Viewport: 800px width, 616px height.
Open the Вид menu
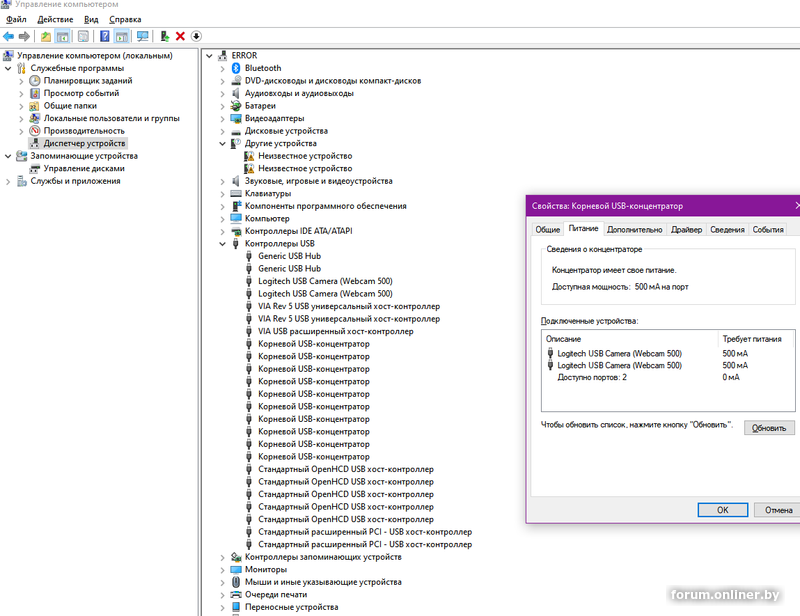pyautogui.click(x=91, y=19)
